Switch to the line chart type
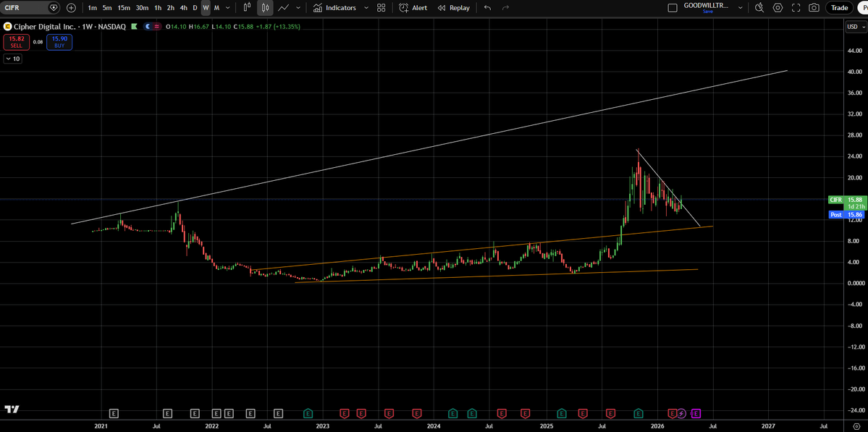This screenshot has height=432, width=868. 284,8
